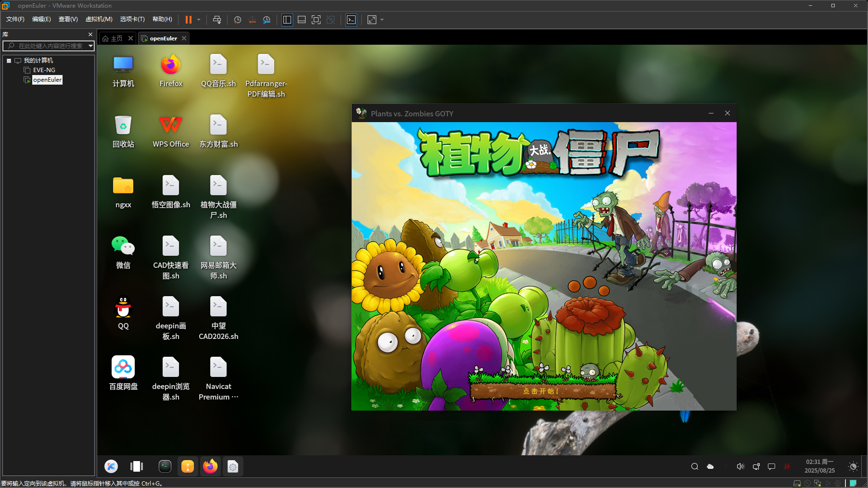Collapse the 我的计算机 tree node
Viewport: 868px width, 488px height.
pyautogui.click(x=9, y=61)
